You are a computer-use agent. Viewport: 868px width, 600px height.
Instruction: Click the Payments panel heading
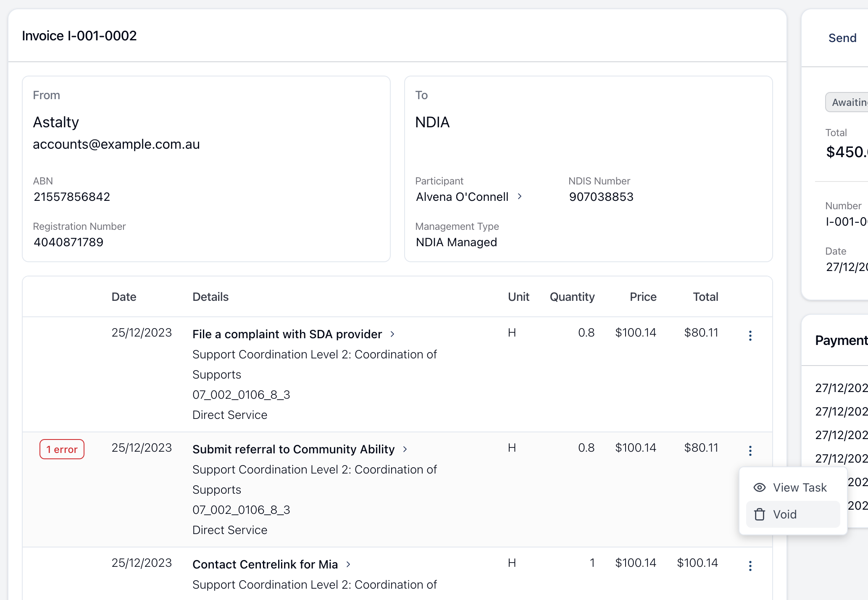(x=842, y=340)
